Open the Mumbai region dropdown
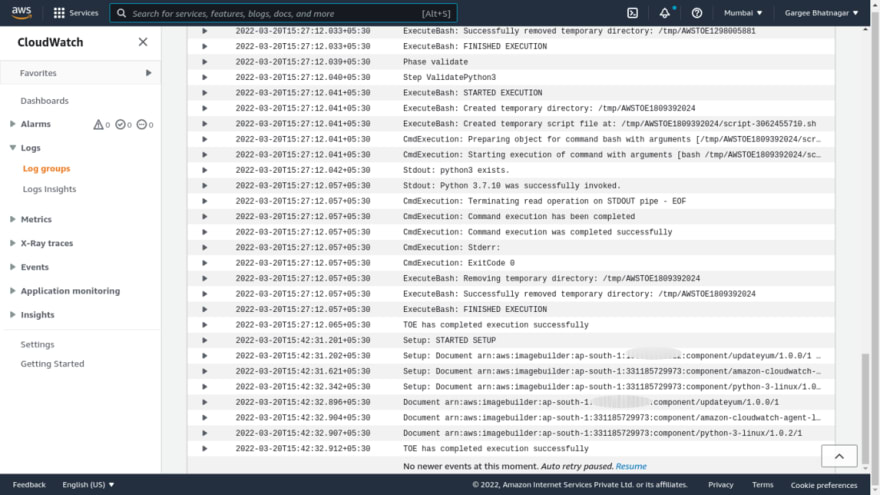This screenshot has width=880, height=495. point(742,13)
